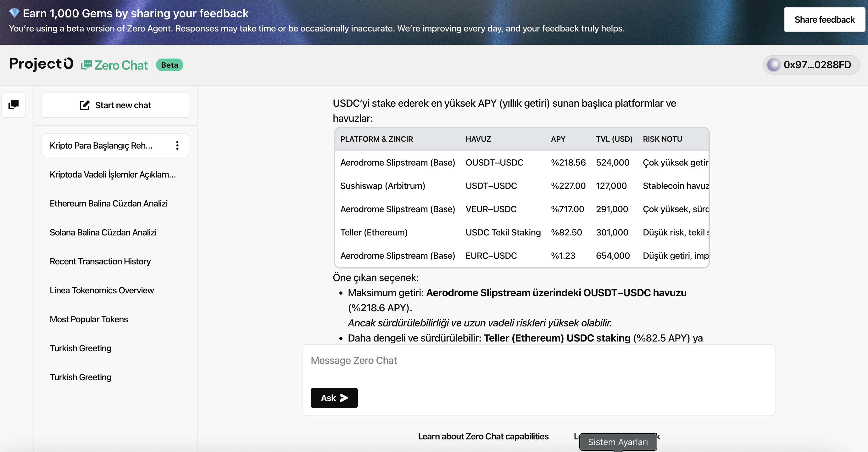Click the wallet avatar icon
This screenshot has height=452, width=868.
pyautogui.click(x=773, y=65)
